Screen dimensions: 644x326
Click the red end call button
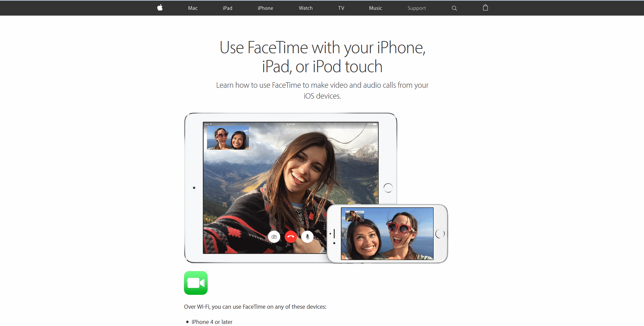click(x=291, y=237)
